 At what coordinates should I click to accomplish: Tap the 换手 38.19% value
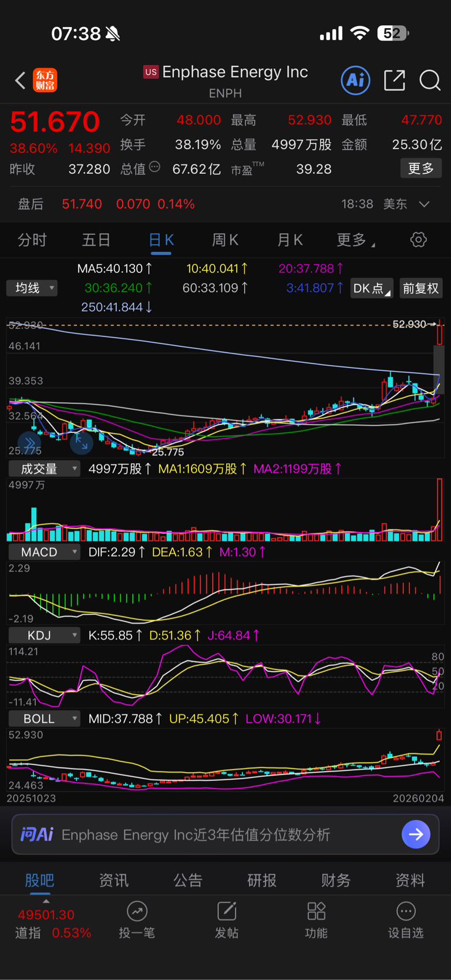[197, 144]
